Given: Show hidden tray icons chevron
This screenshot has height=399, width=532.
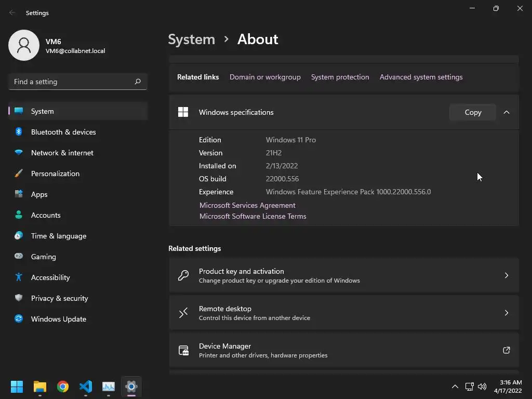Looking at the screenshot, I should click(455, 387).
